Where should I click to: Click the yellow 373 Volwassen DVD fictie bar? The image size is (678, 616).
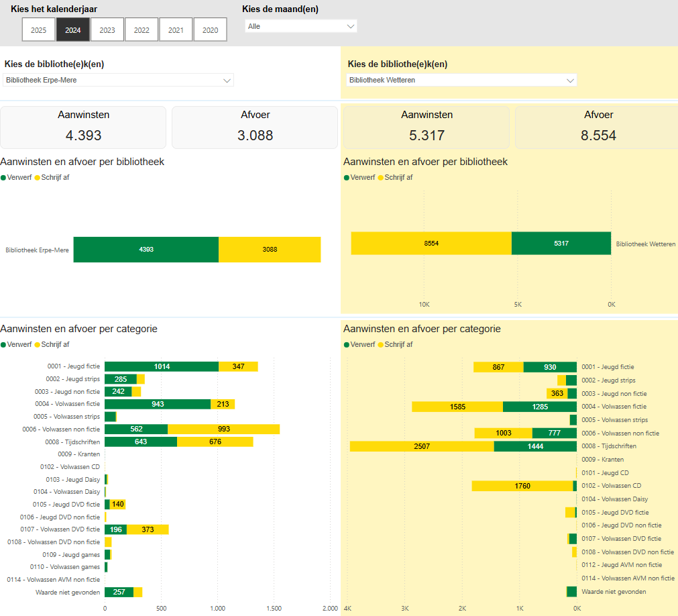(x=148, y=529)
